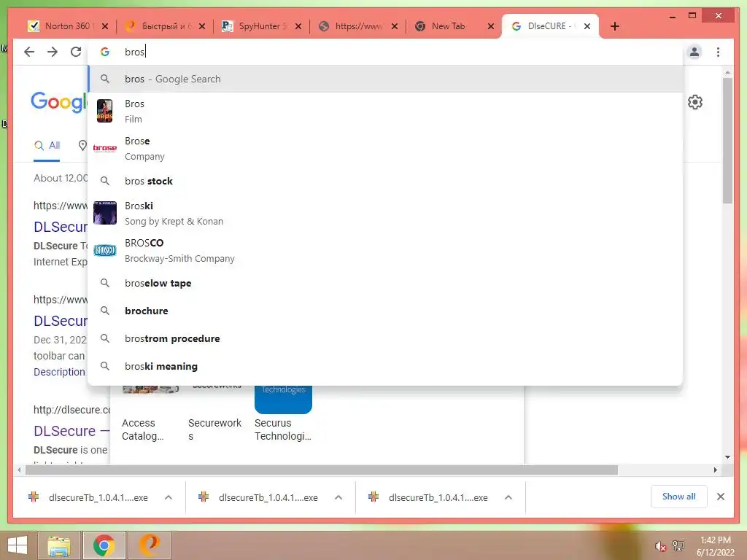The height and width of the screenshot is (560, 747).
Task: Go forward with the forward arrow
Action: click(53, 52)
